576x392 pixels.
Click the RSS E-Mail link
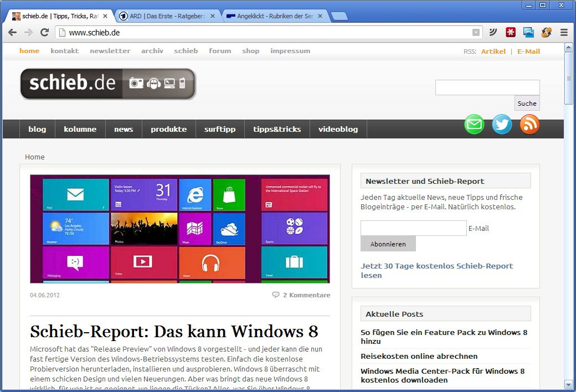(x=528, y=51)
